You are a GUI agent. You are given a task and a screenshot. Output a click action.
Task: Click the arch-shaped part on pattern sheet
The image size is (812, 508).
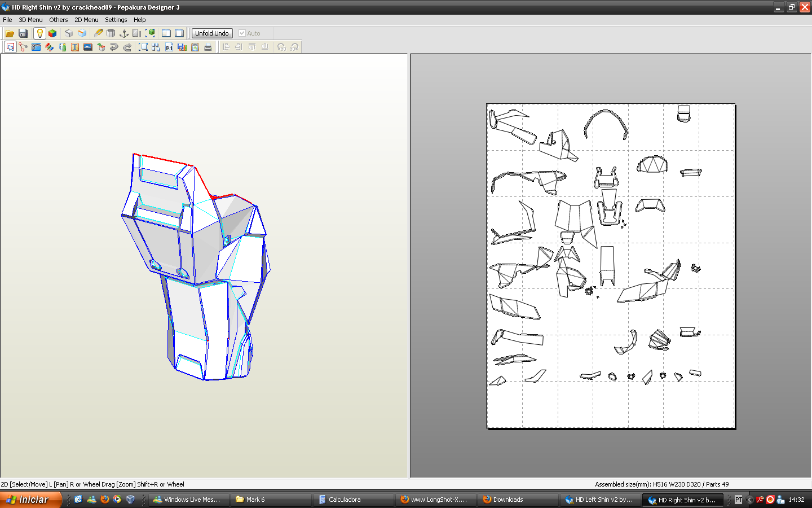point(606,124)
